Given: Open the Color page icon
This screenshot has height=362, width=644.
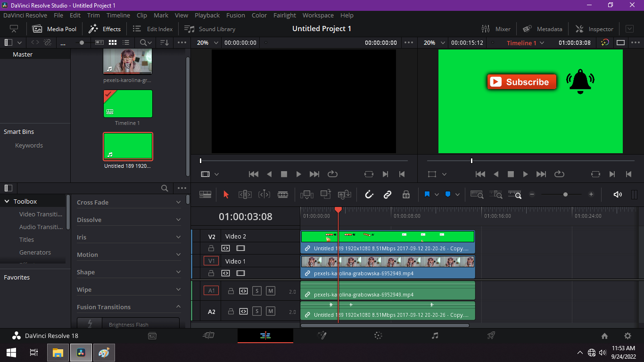Looking at the screenshot, I should click(378, 336).
